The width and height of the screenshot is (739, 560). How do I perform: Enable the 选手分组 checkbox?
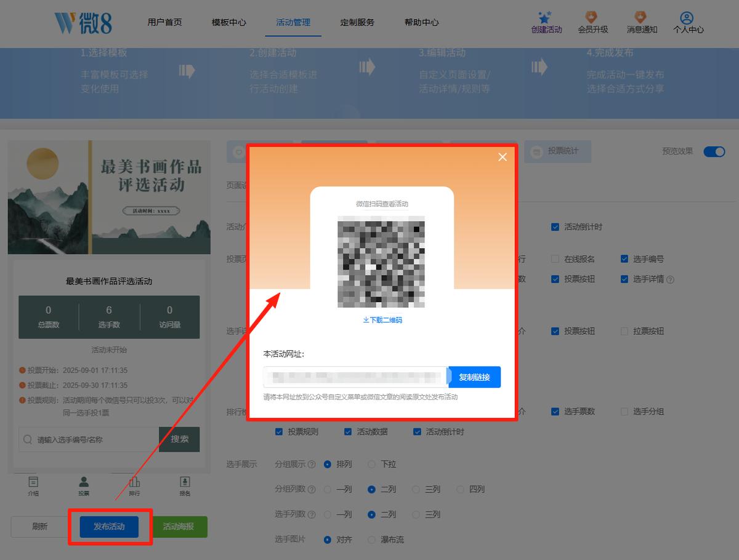point(624,411)
